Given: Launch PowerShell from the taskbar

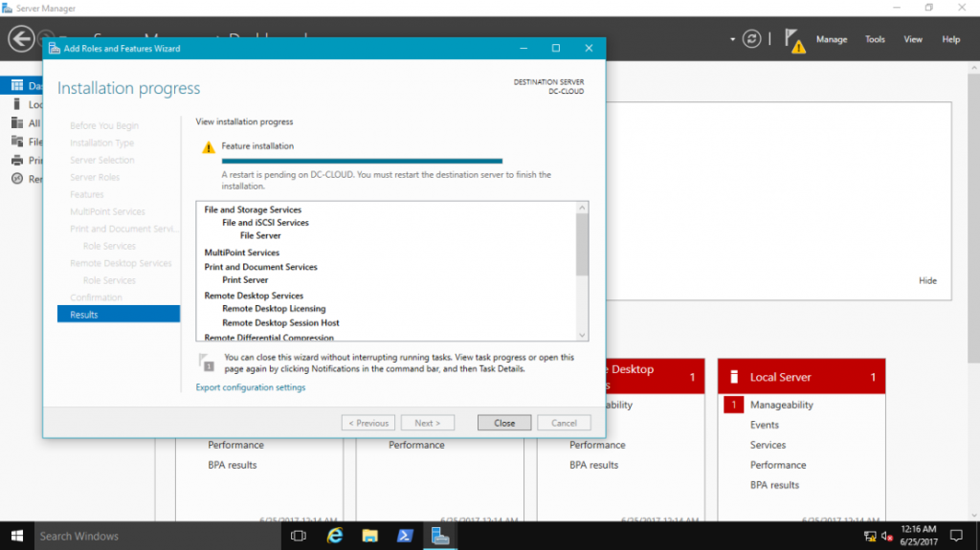Looking at the screenshot, I should point(405,537).
